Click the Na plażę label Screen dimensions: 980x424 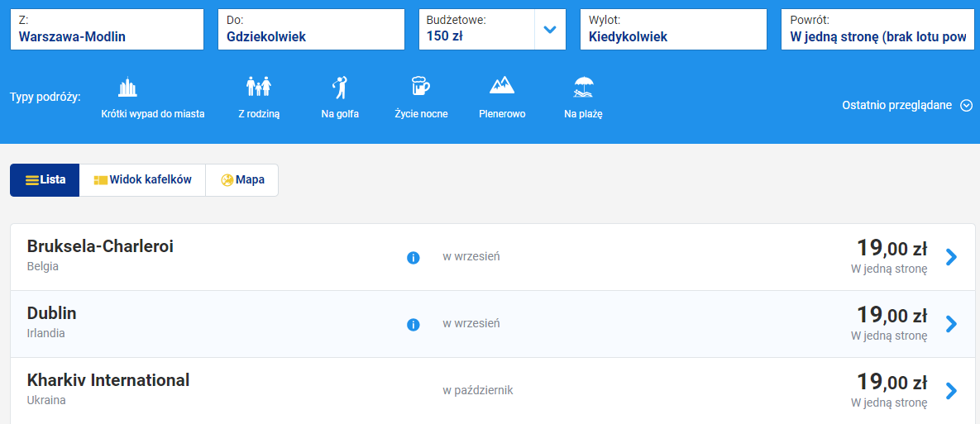(x=583, y=114)
